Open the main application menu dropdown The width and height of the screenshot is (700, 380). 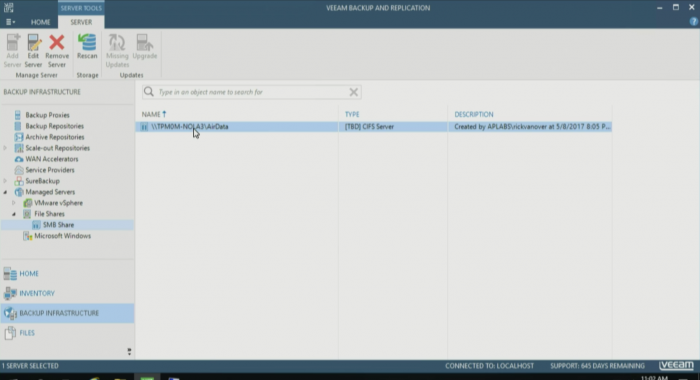click(x=10, y=22)
